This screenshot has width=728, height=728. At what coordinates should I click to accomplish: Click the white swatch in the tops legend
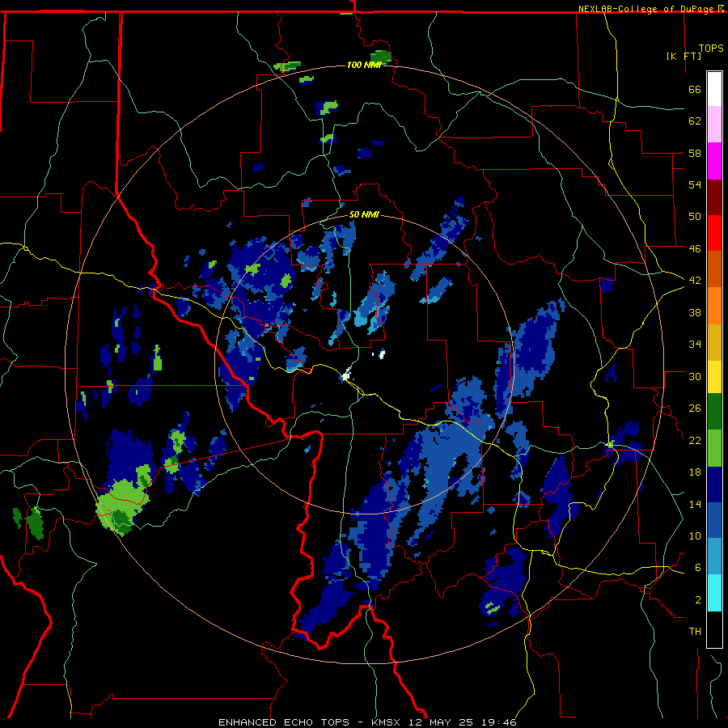pos(714,89)
